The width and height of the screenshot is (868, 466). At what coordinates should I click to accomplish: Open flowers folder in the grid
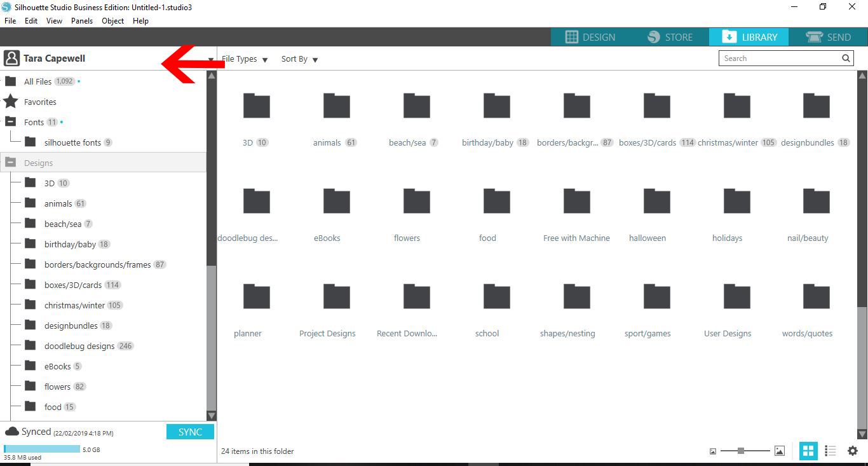coord(417,201)
